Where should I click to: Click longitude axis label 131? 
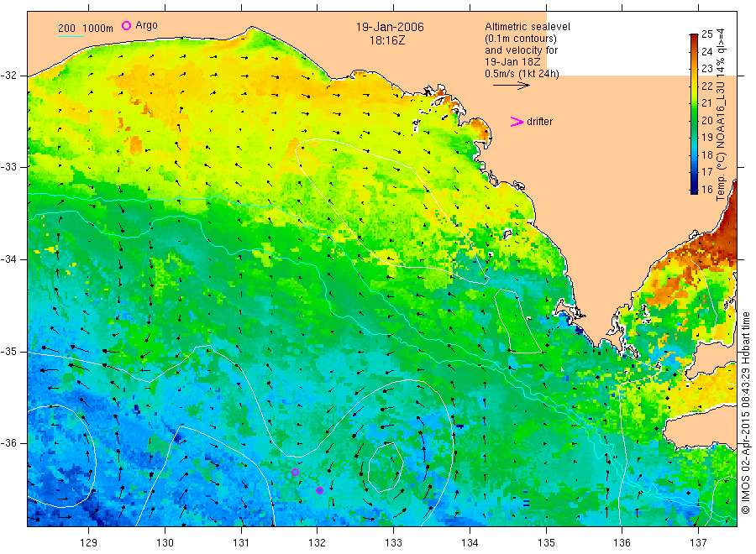[241, 542]
